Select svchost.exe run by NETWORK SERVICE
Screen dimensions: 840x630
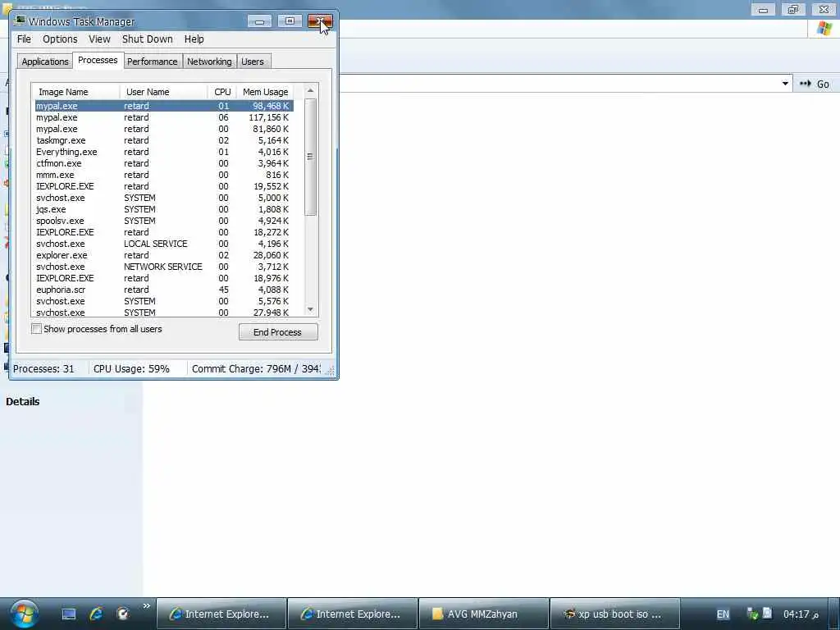click(x=164, y=267)
